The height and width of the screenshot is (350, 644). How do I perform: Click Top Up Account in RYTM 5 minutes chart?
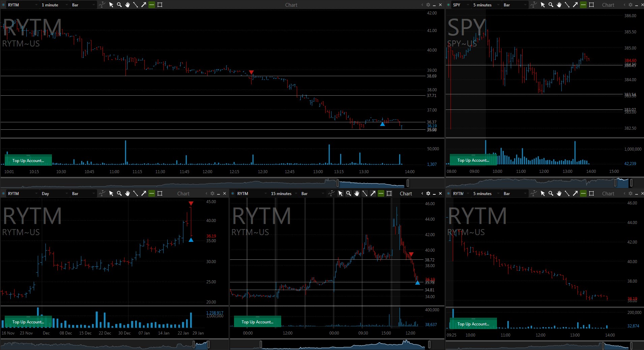(x=473, y=323)
